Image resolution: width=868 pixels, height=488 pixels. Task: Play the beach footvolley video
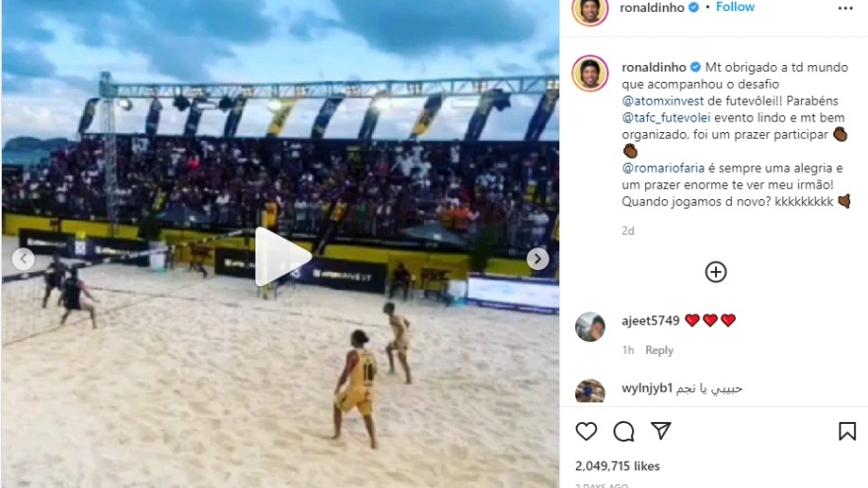click(x=281, y=256)
